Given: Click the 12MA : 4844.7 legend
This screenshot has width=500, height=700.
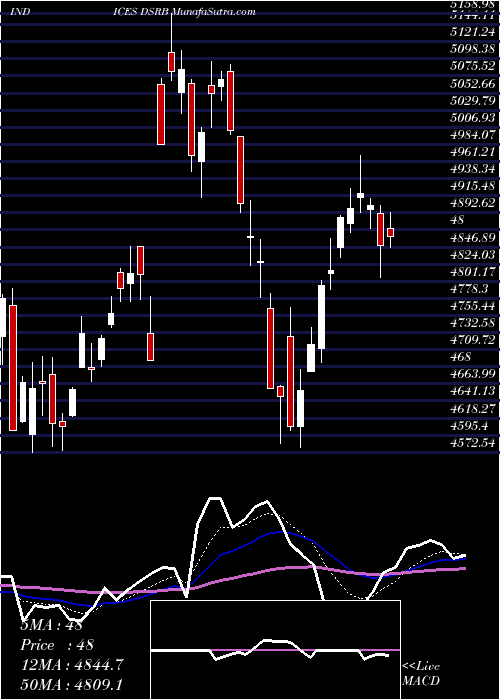Looking at the screenshot, I should point(72,665).
